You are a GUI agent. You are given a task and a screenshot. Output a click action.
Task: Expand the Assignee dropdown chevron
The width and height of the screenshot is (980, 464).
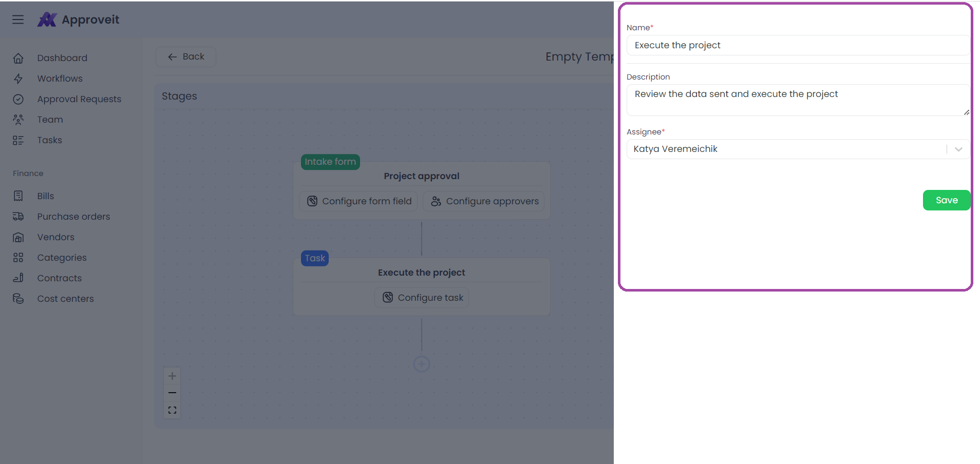[958, 149]
